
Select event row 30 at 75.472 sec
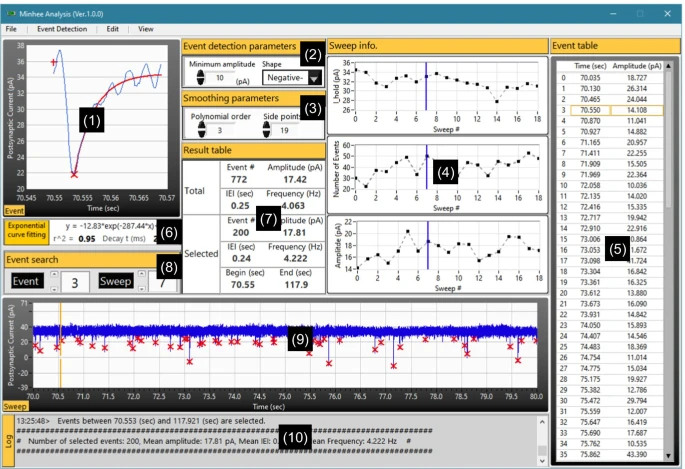click(x=610, y=401)
